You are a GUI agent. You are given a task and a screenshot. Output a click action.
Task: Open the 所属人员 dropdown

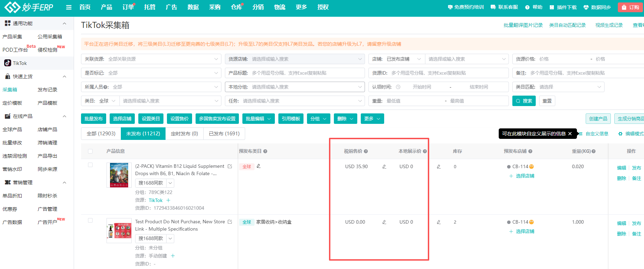(151, 87)
